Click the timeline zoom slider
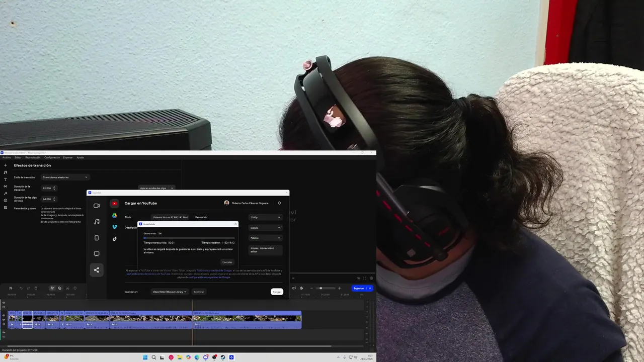Screen dimensions: 644x362 pos(326,288)
